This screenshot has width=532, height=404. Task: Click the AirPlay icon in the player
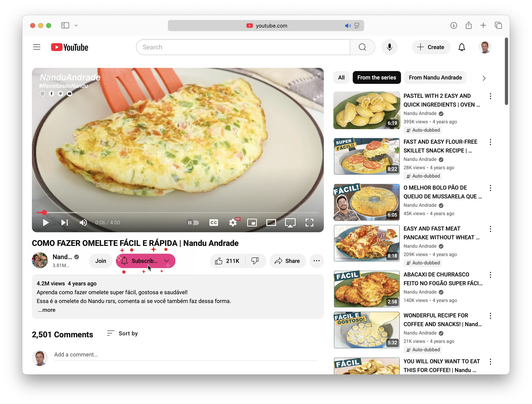point(290,223)
